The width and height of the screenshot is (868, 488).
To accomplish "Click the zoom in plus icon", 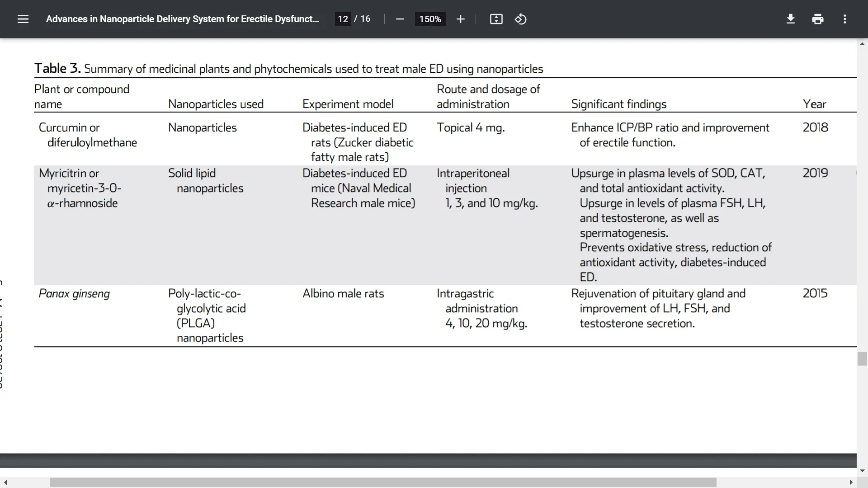I will tap(460, 19).
